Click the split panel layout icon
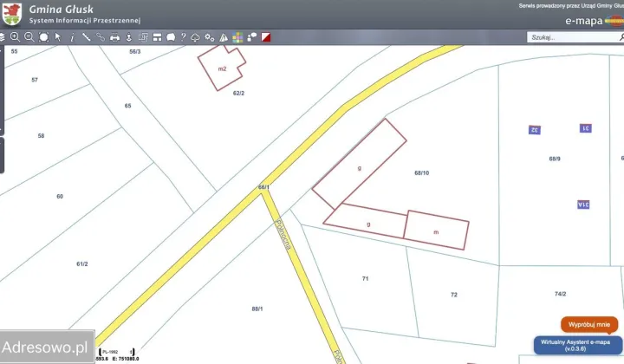Viewport: 624px width, 364px height. pos(157,37)
